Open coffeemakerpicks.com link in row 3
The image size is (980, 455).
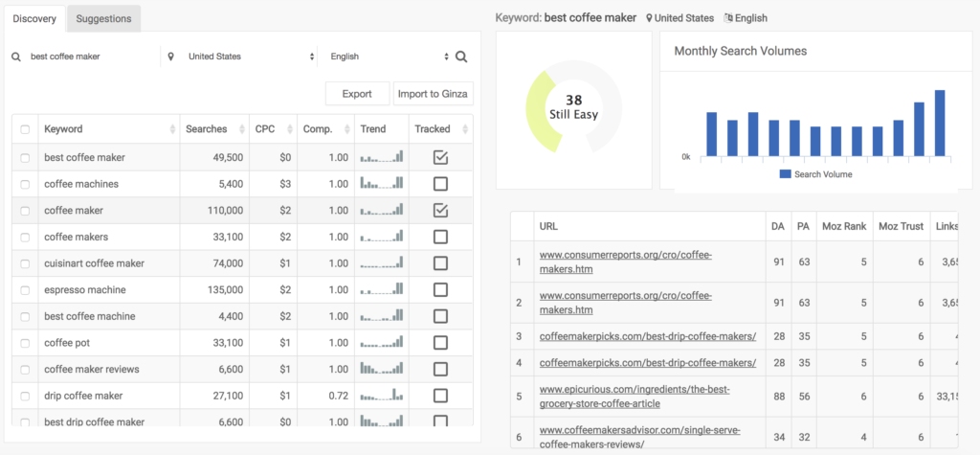(x=648, y=336)
